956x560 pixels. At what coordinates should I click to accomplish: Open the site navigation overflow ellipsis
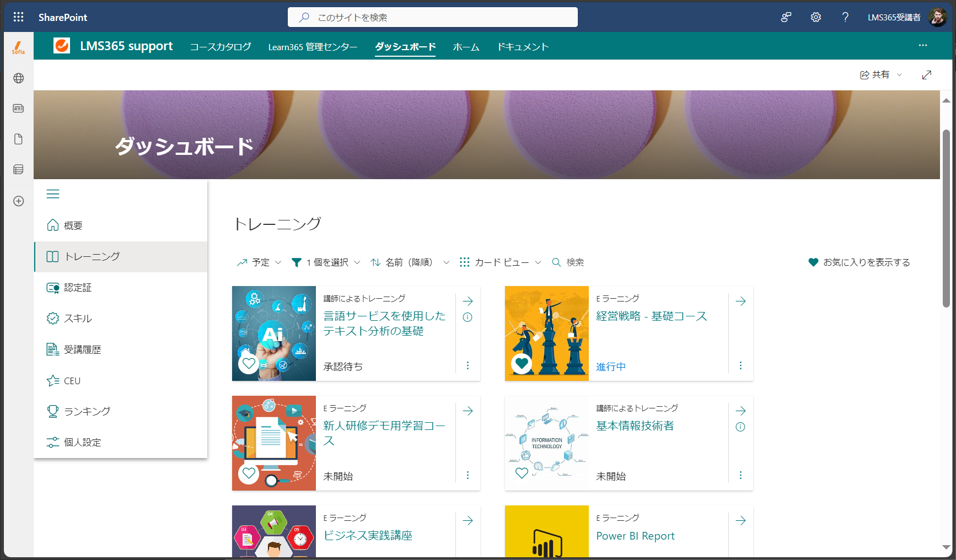[923, 45]
